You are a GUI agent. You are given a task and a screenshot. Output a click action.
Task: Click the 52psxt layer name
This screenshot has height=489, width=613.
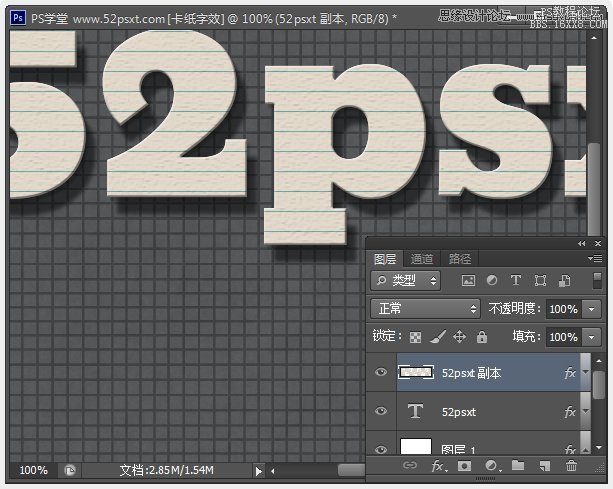(459, 412)
